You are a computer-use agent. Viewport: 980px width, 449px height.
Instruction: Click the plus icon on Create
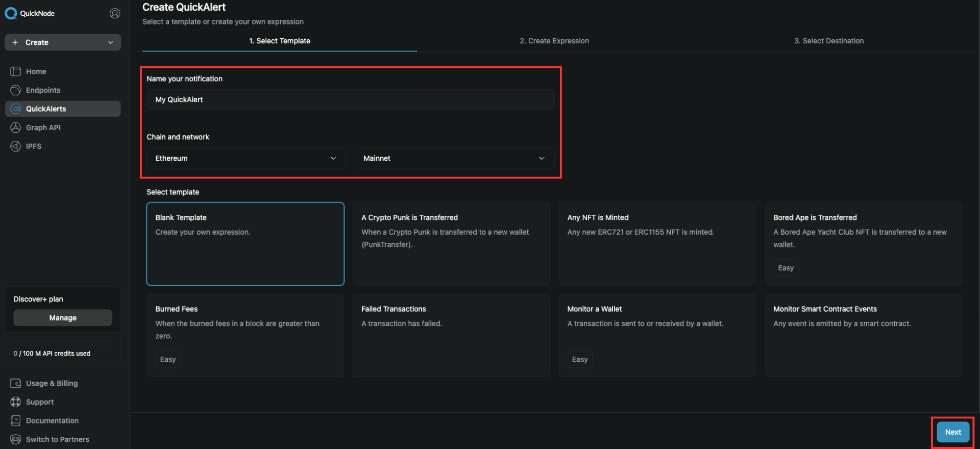point(15,42)
